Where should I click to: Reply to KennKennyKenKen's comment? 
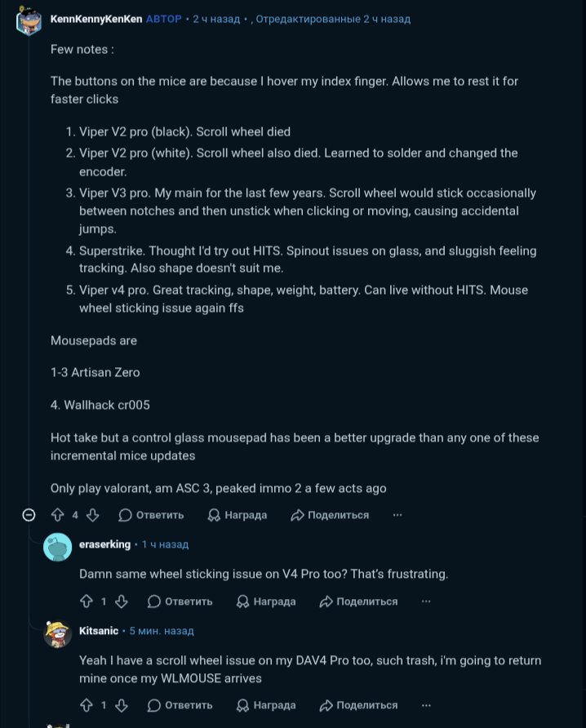tap(151, 515)
